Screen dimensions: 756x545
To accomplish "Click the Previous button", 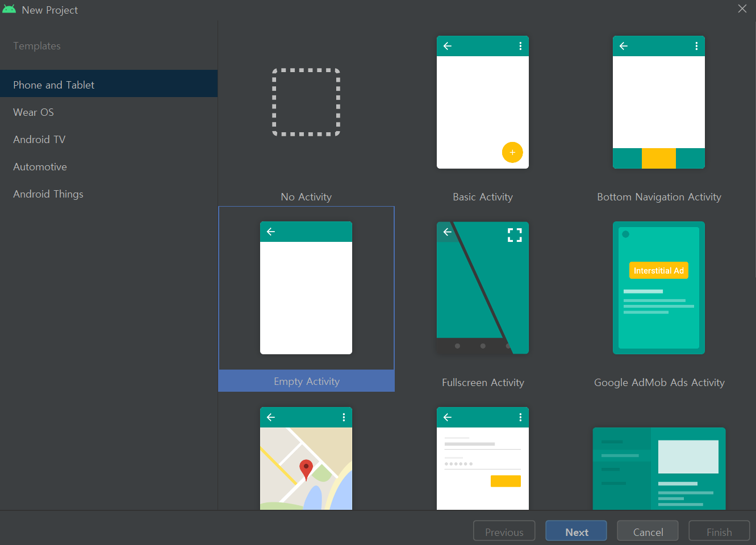I will [x=504, y=531].
